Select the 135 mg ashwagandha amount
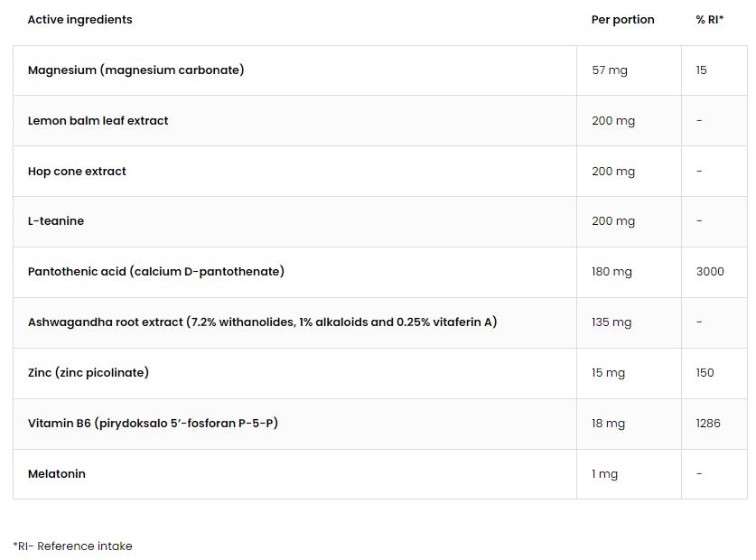This screenshot has height=560, width=756. [x=611, y=322]
